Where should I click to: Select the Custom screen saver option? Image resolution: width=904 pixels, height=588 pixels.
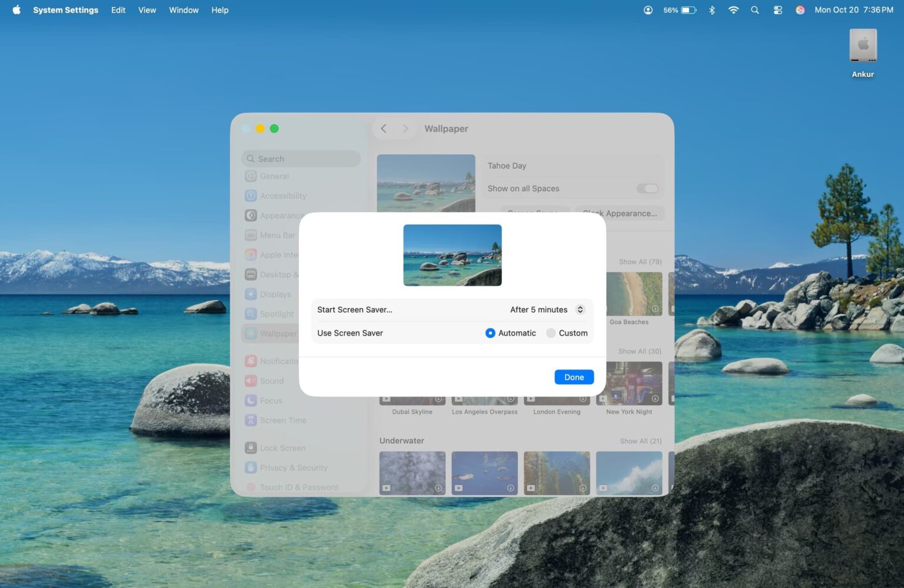click(x=551, y=333)
